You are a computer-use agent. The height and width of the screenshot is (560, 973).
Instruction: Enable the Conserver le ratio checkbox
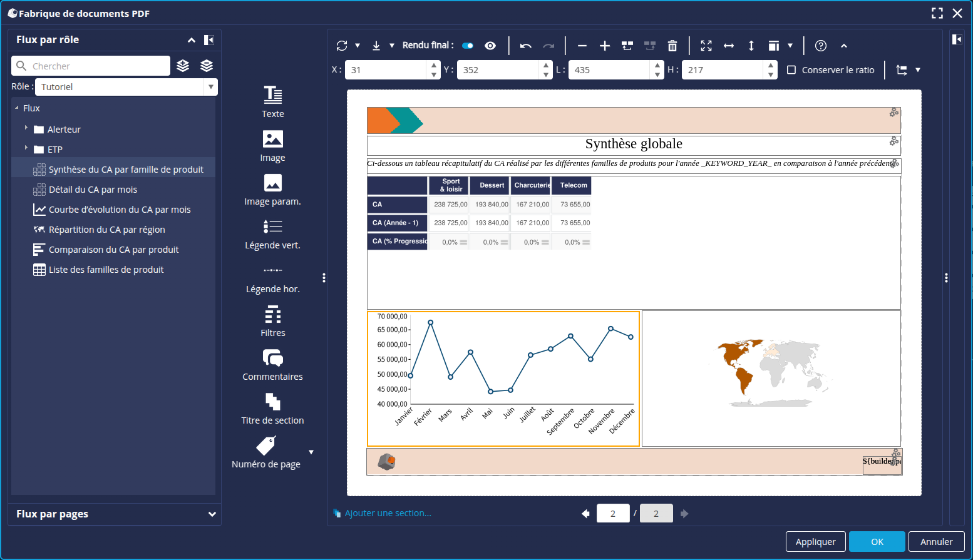pyautogui.click(x=791, y=70)
